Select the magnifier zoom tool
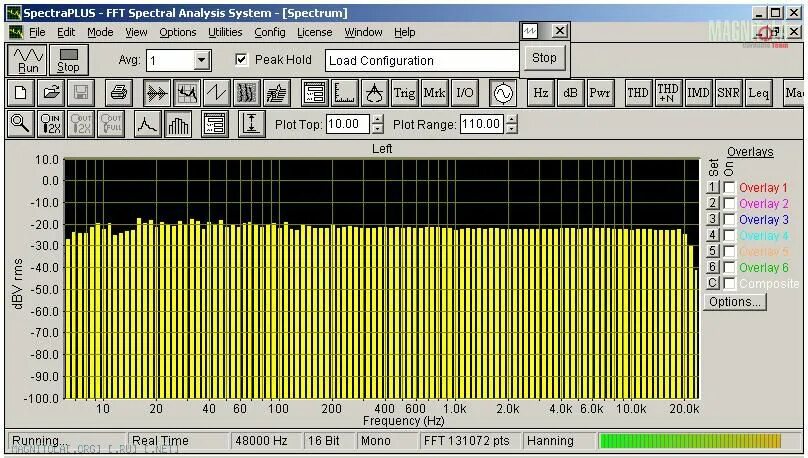Viewport: 808px width, 458px height. pos(21,124)
